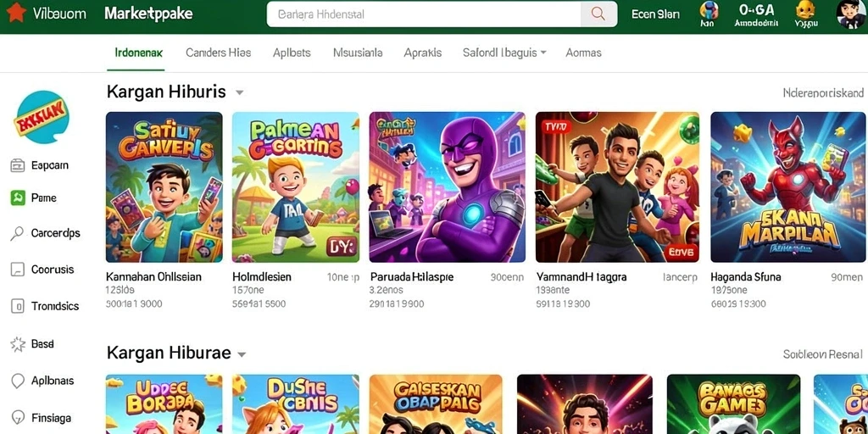Switch to the Canders Hias tab
This screenshot has height=434, width=868.
tap(218, 53)
